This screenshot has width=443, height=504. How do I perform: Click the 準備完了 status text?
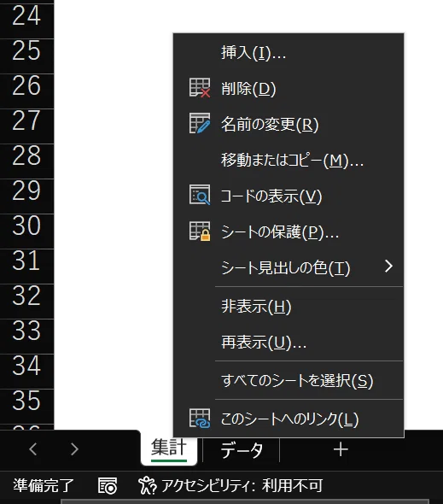point(44,485)
